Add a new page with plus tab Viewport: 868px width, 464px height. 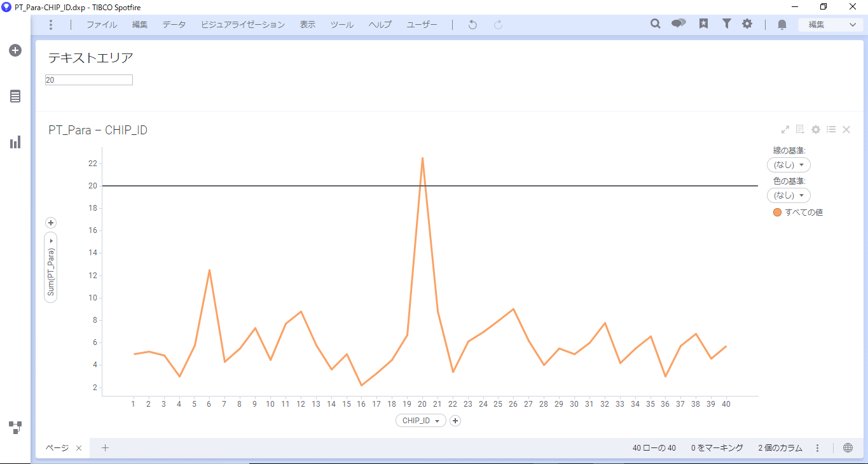[106, 448]
